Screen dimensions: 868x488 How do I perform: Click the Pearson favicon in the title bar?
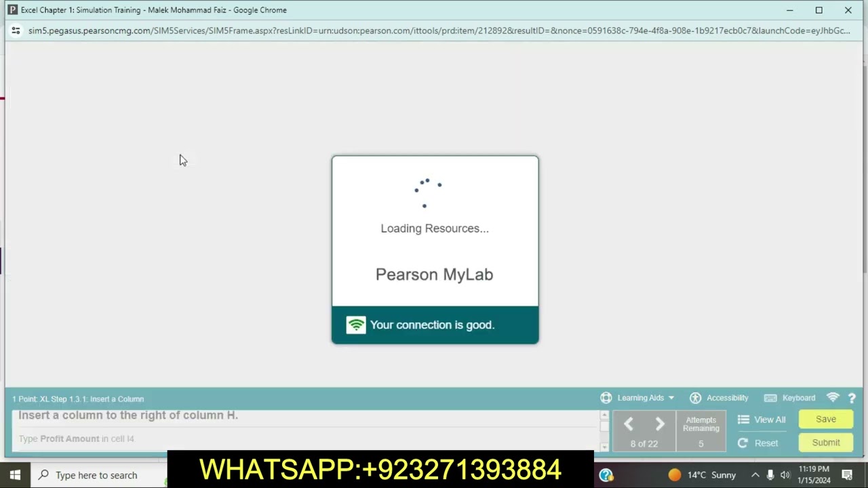(x=12, y=10)
